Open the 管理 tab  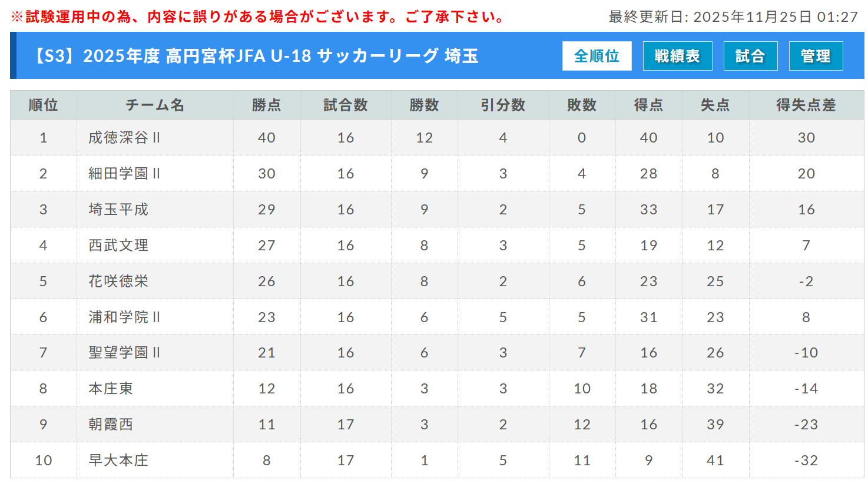(816, 56)
